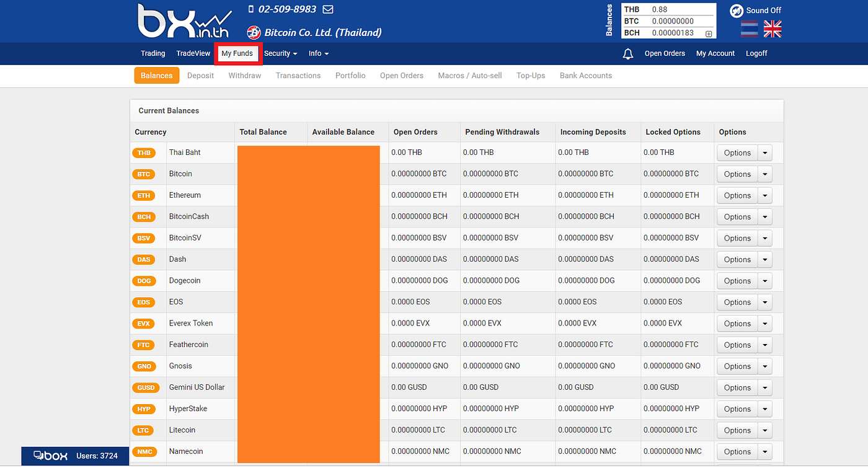868x468 pixels.
Task: Expand Options dropdown arrow for Ethereum
Action: click(765, 196)
